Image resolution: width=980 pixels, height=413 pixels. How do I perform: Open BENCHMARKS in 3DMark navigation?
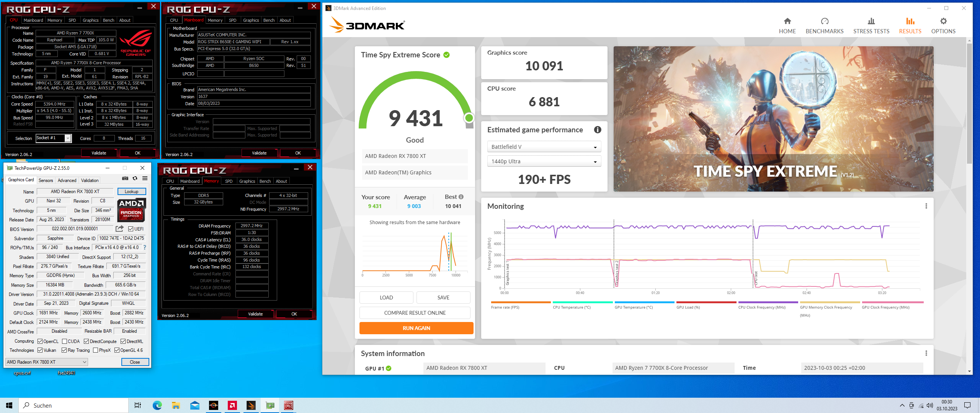tap(824, 26)
